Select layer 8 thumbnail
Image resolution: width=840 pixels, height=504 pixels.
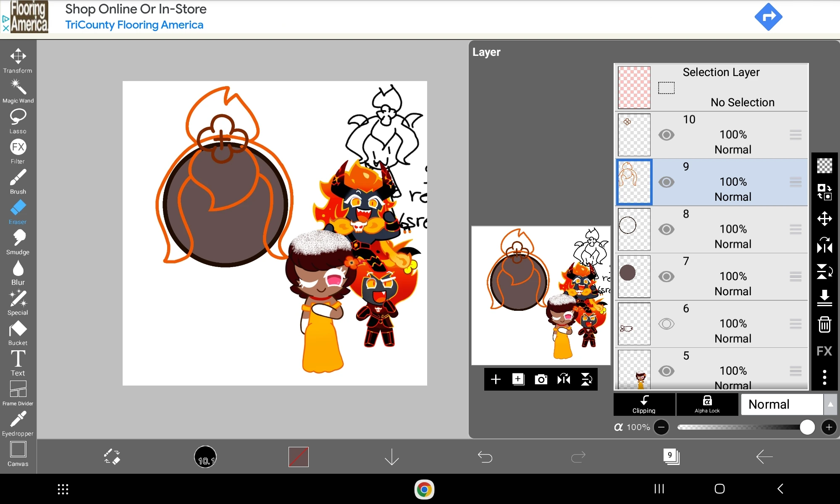[x=634, y=229]
